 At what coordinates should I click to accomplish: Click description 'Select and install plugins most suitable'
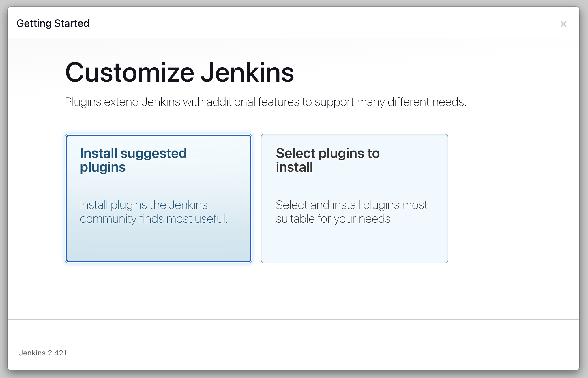(351, 212)
